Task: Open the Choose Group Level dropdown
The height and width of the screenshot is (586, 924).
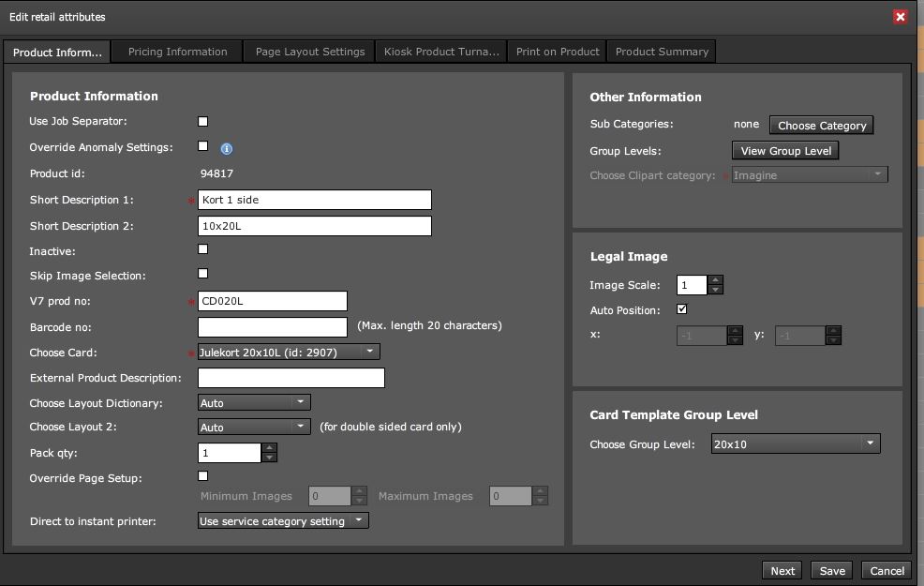Action: (x=796, y=443)
